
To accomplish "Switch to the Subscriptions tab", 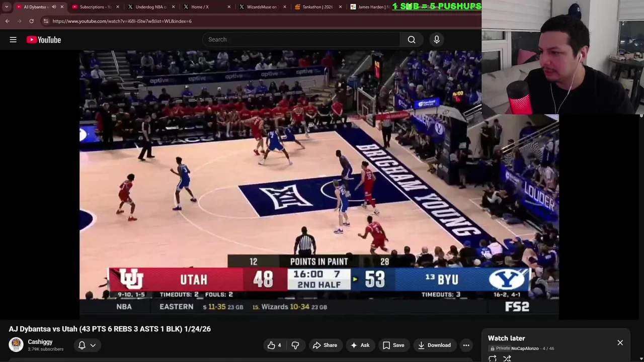I will (95, 7).
